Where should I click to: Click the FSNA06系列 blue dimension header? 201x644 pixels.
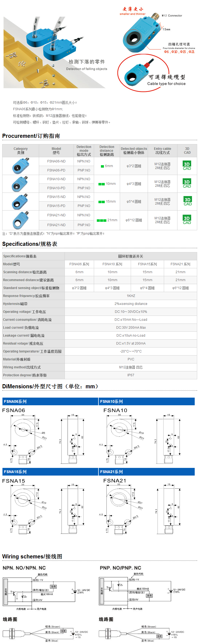50,401
